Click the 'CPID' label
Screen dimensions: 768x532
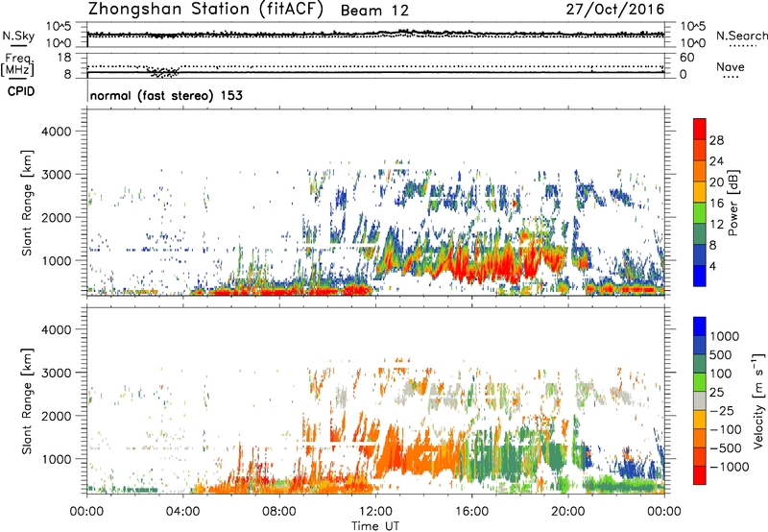pos(21,91)
